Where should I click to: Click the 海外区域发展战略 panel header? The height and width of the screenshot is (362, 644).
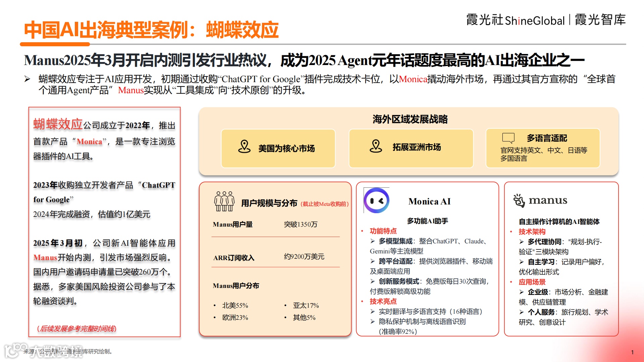[x=411, y=119]
